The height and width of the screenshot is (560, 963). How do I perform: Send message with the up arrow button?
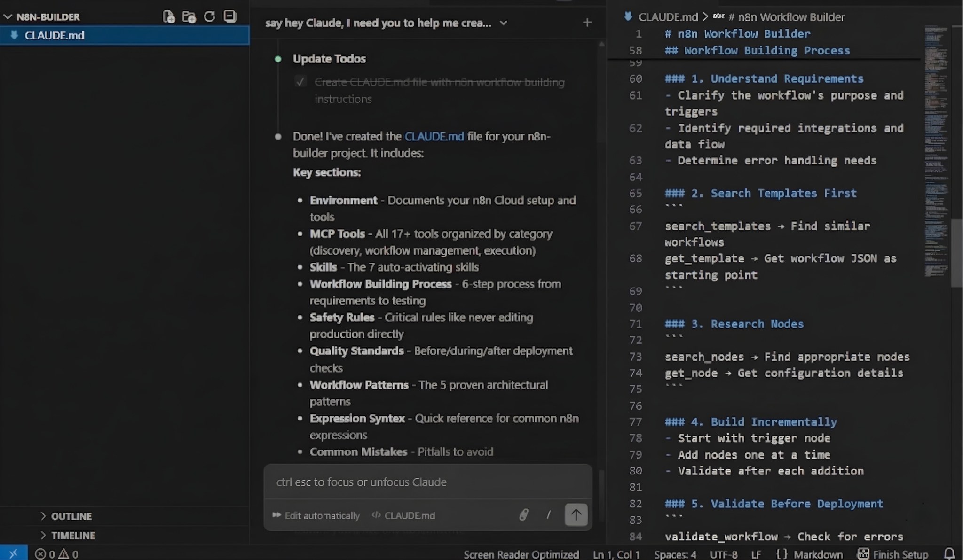click(576, 515)
